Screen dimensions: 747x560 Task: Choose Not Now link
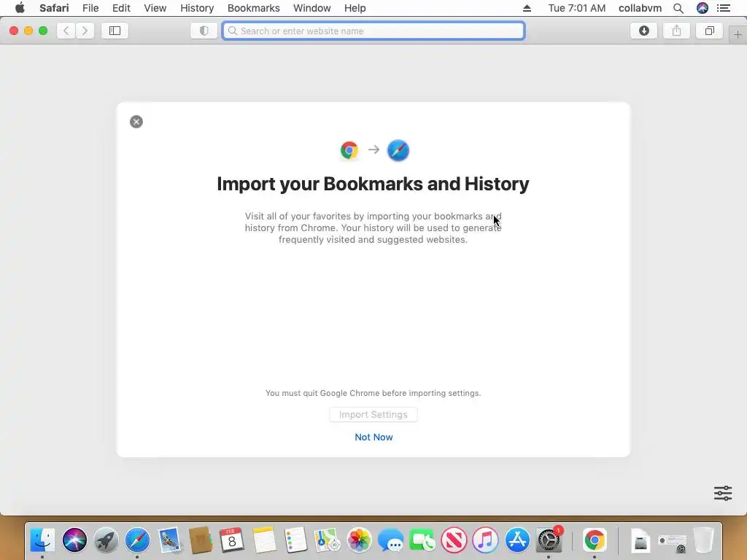(x=373, y=437)
